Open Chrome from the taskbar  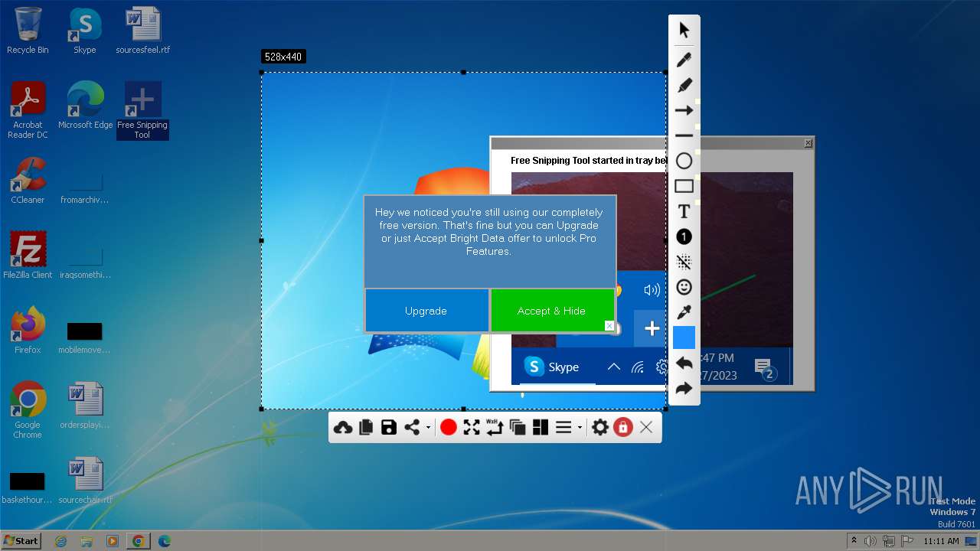point(139,541)
